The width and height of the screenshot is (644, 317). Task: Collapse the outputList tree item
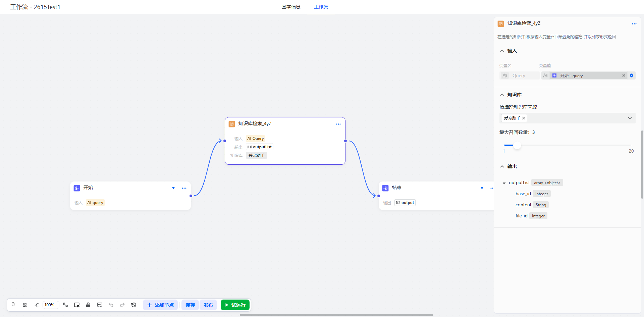point(504,183)
